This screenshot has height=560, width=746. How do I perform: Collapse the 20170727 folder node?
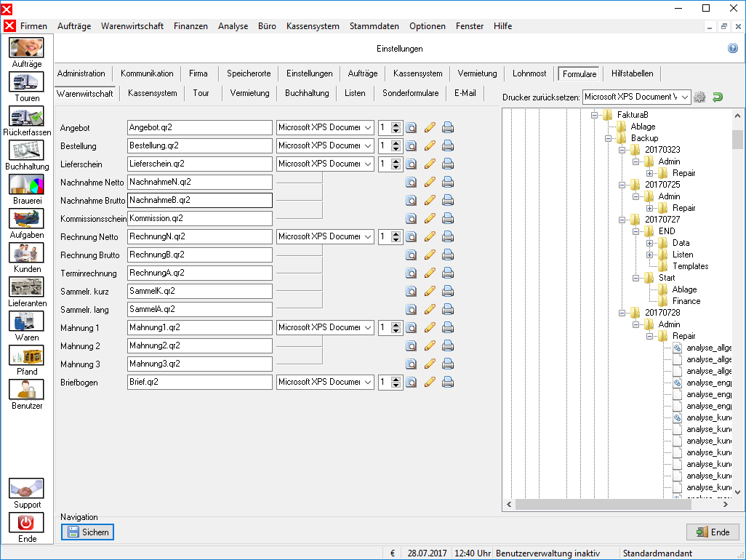[x=622, y=220]
